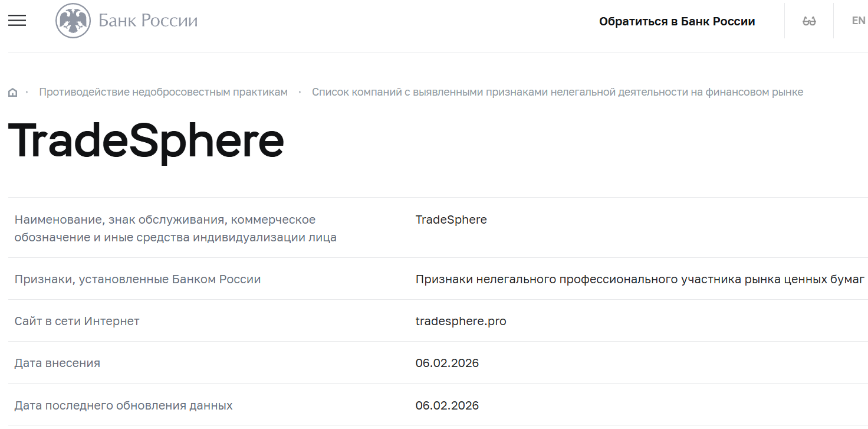
Task: Click the tradesphere.pro website value
Action: click(x=460, y=321)
